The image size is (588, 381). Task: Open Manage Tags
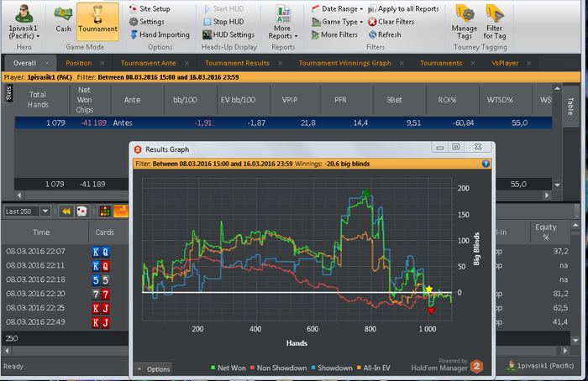[465, 22]
